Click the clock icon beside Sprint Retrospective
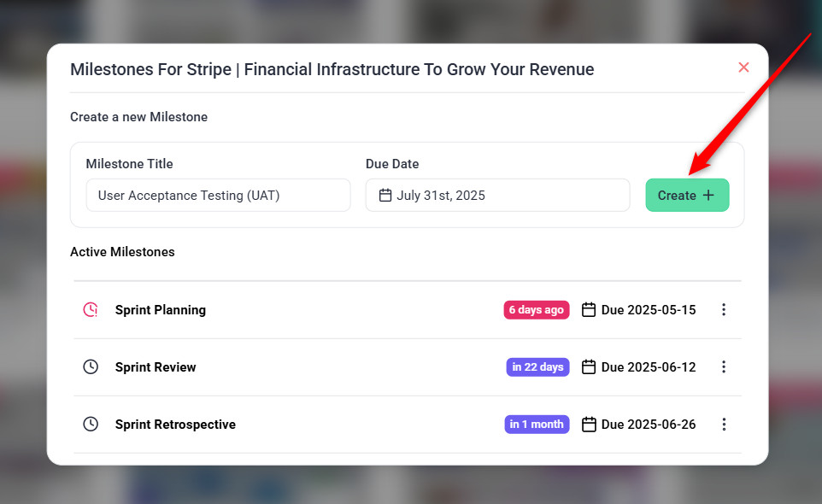 (x=91, y=425)
